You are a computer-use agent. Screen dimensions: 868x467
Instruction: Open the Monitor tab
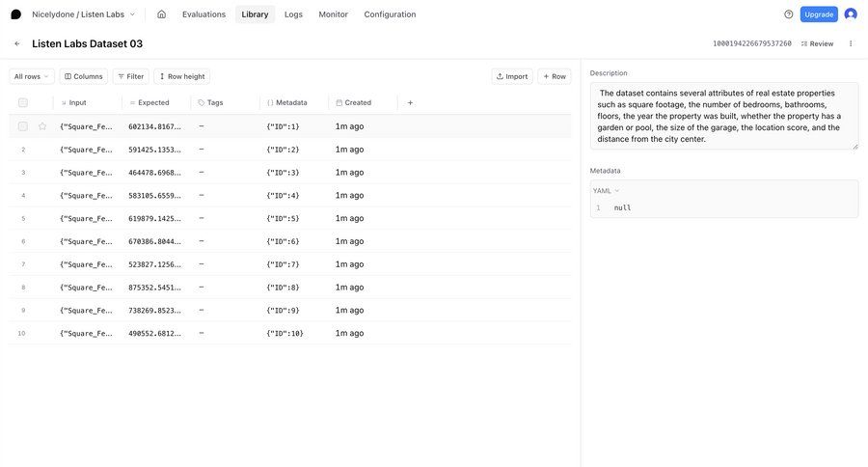(334, 14)
